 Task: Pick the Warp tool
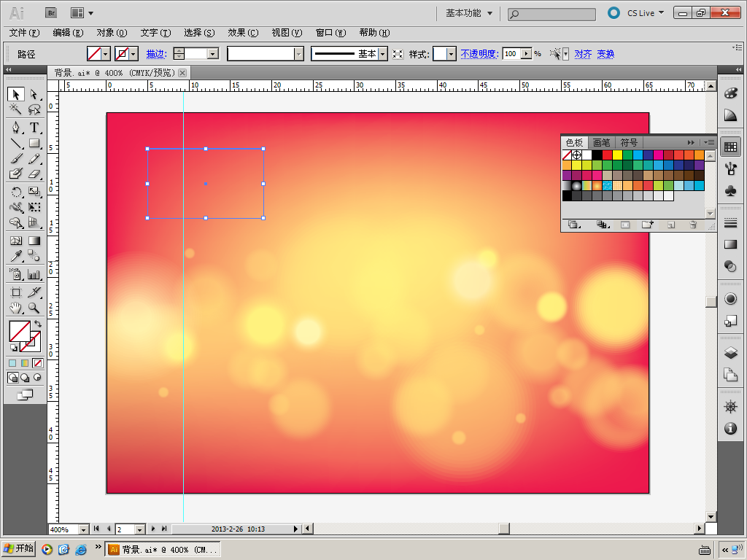coord(16,207)
